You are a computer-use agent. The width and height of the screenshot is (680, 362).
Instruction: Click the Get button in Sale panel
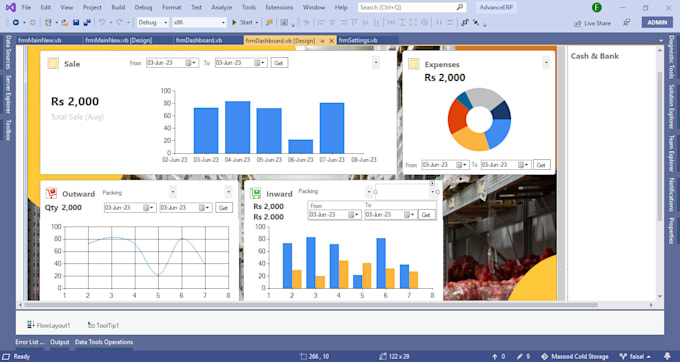click(x=279, y=63)
